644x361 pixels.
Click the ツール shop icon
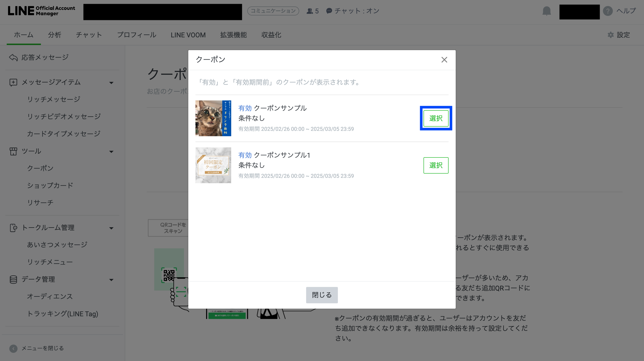pyautogui.click(x=13, y=151)
